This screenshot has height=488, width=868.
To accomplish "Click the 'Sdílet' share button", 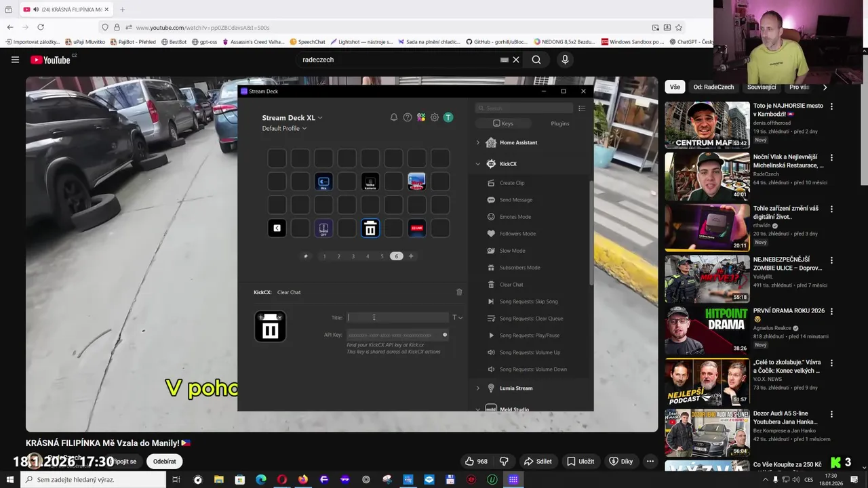I will pos(538,462).
